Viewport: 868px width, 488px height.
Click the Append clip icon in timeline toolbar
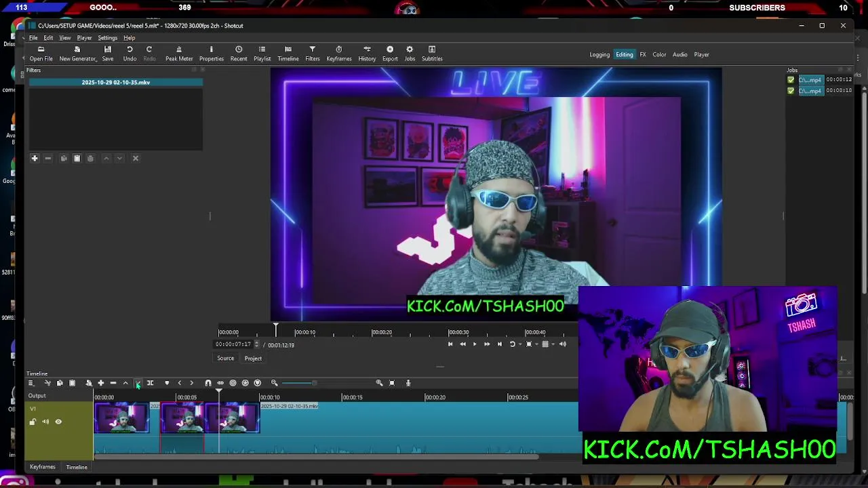tap(100, 383)
